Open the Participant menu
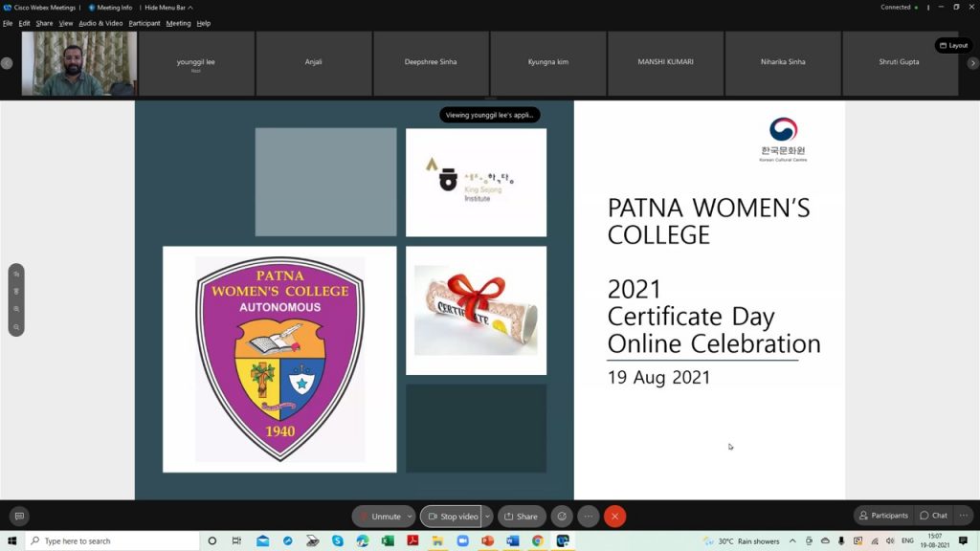 145,23
